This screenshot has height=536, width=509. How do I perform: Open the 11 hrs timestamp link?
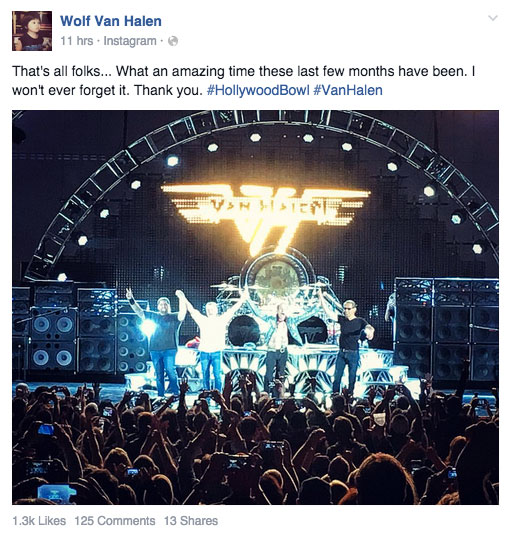77,41
